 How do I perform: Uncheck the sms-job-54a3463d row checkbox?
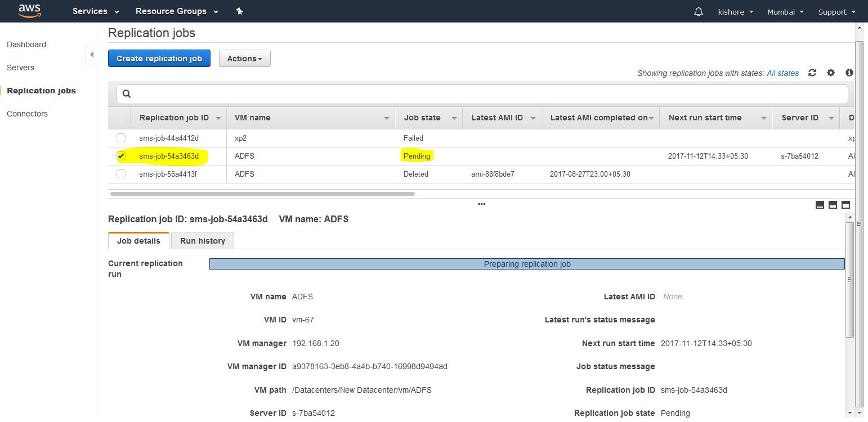(x=121, y=156)
